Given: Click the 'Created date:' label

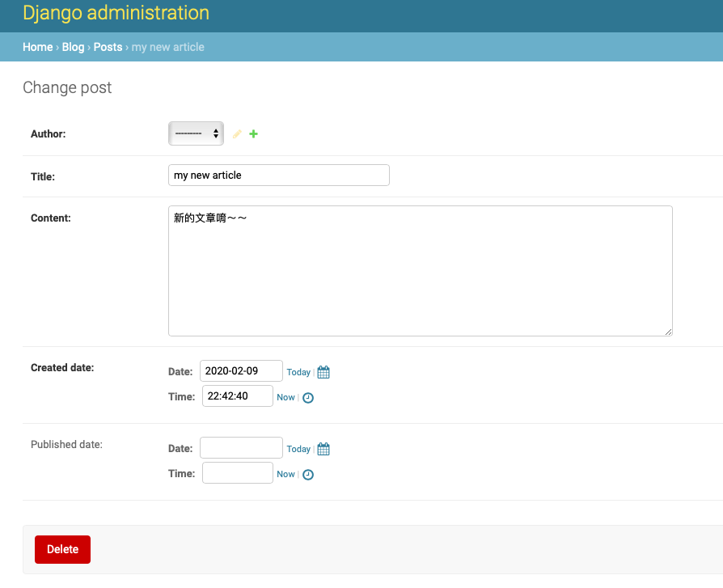Looking at the screenshot, I should tap(62, 367).
